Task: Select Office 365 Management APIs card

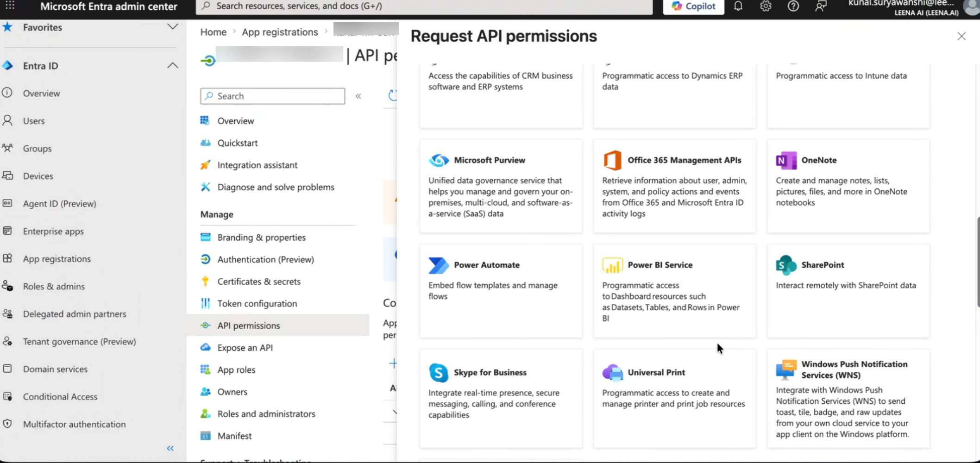Action: (x=674, y=187)
